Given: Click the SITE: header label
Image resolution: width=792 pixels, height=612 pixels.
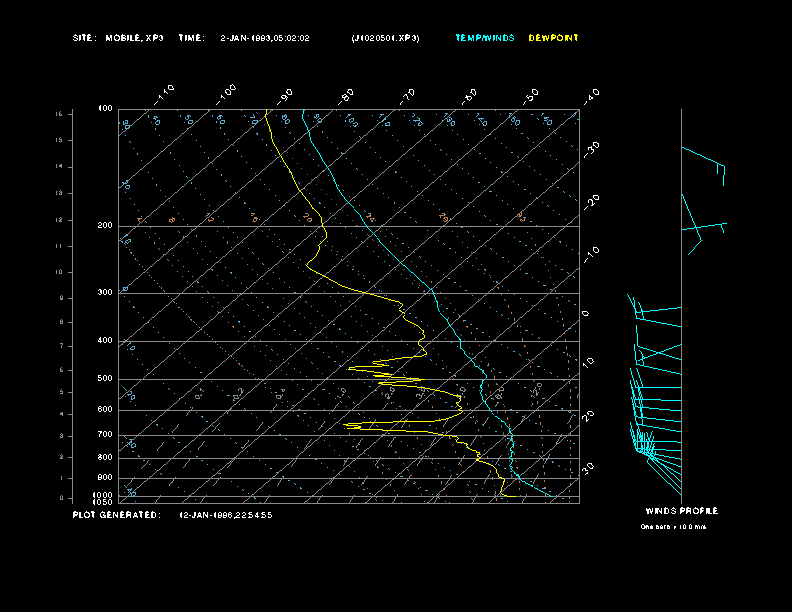Looking at the screenshot, I should pos(85,38).
